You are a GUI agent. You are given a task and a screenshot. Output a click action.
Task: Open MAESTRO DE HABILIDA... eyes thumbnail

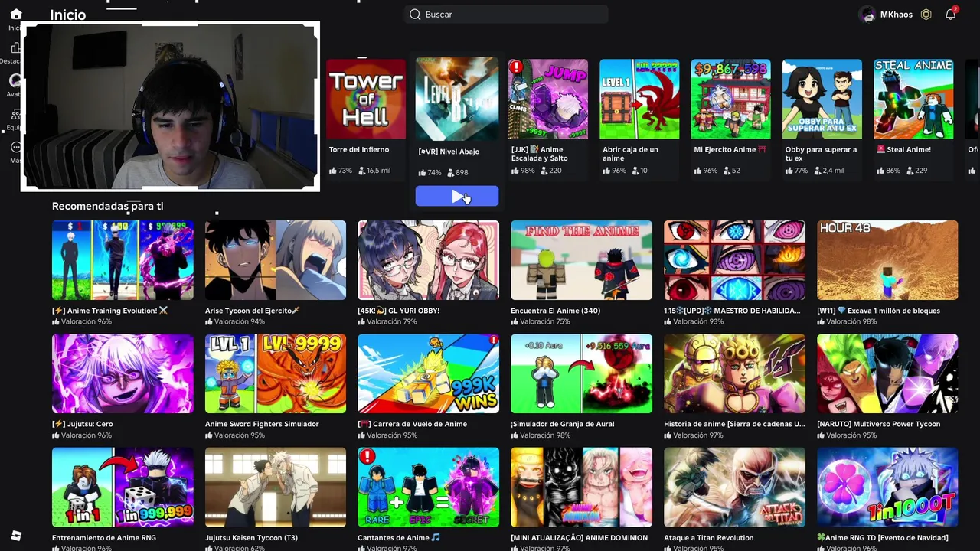(x=734, y=260)
